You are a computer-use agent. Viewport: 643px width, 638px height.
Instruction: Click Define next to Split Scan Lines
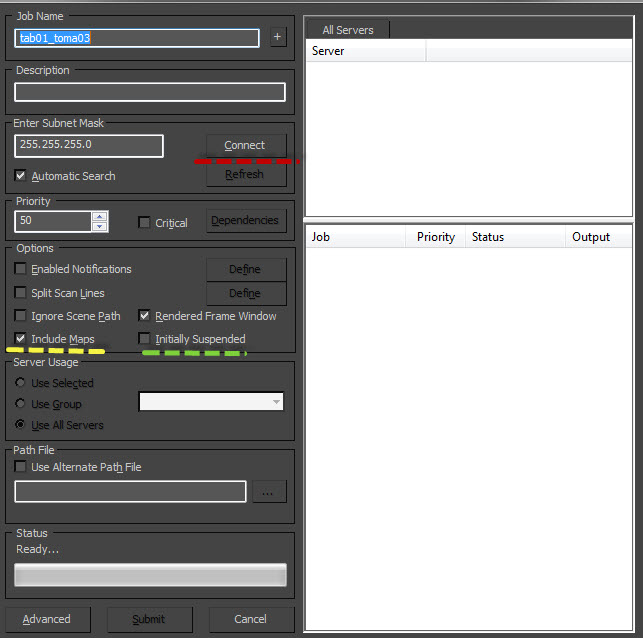point(246,294)
